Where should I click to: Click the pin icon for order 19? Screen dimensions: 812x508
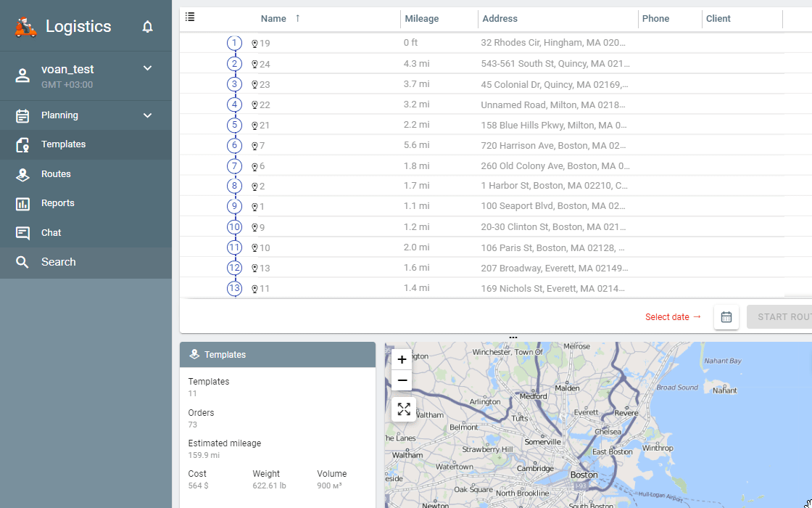click(x=254, y=44)
